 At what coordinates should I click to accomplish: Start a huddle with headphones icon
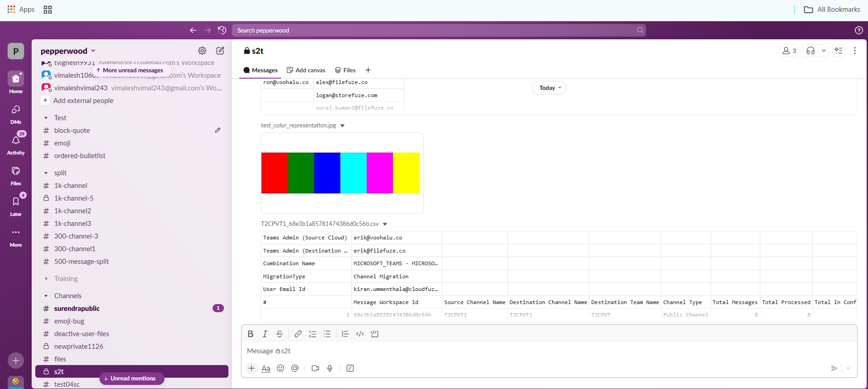tap(811, 51)
